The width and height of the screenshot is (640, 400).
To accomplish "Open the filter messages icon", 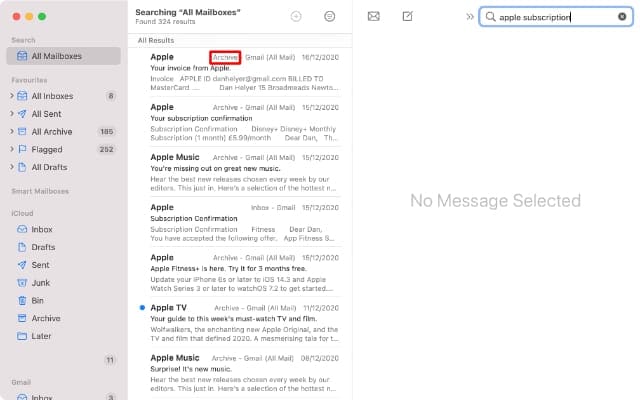I will 330,17.
